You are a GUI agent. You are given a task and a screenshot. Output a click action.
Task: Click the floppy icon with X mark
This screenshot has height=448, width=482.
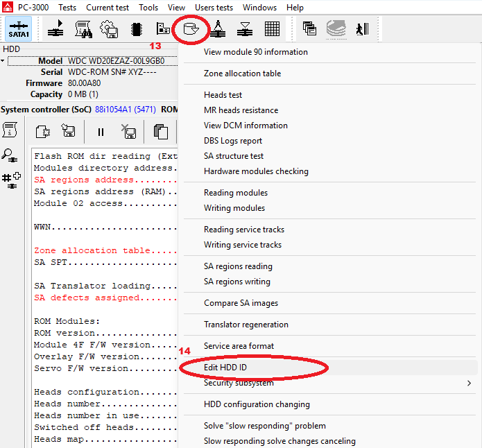pos(129,131)
